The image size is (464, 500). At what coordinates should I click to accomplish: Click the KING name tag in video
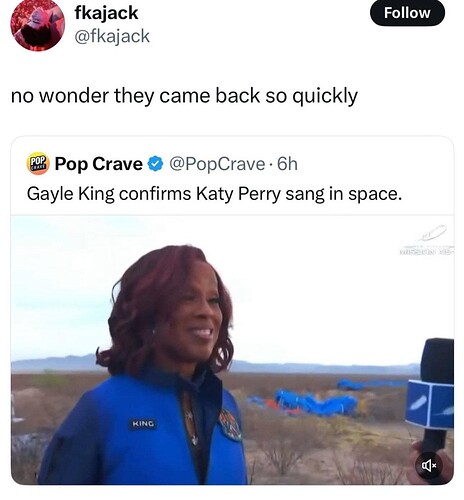click(x=143, y=424)
